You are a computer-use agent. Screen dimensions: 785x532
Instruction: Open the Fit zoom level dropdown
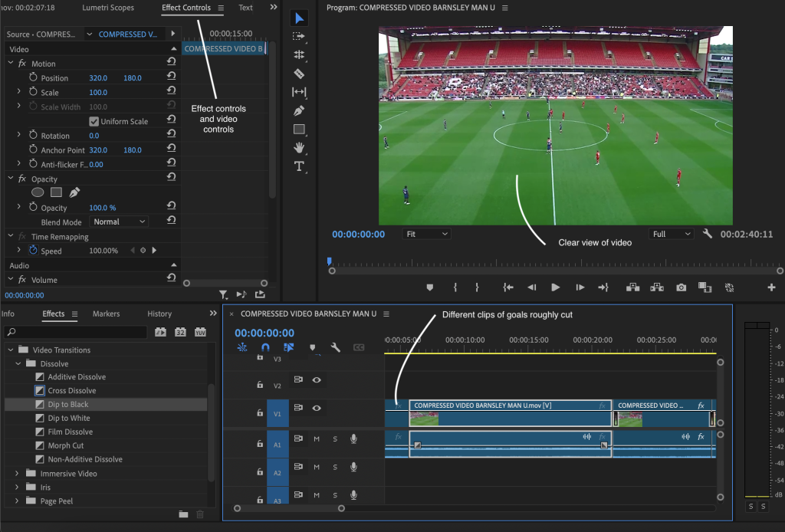click(x=427, y=234)
